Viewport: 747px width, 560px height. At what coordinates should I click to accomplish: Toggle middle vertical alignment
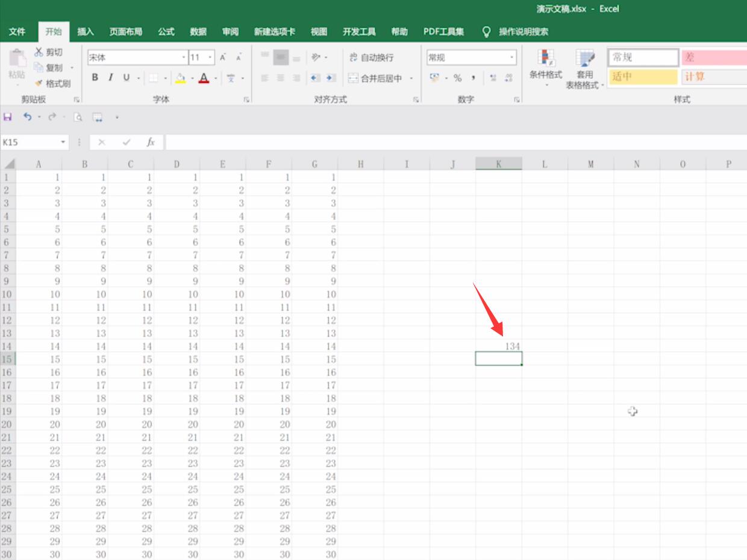[x=281, y=57]
